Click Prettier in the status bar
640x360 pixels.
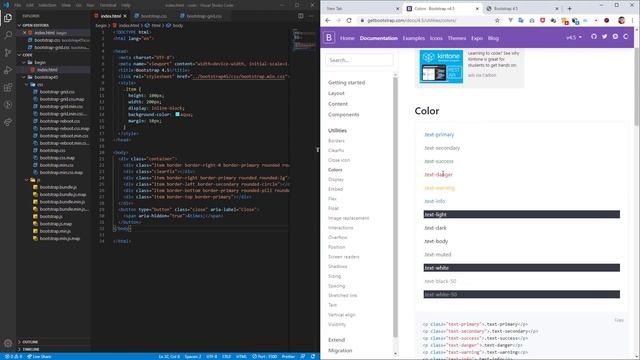pyautogui.click(x=288, y=356)
